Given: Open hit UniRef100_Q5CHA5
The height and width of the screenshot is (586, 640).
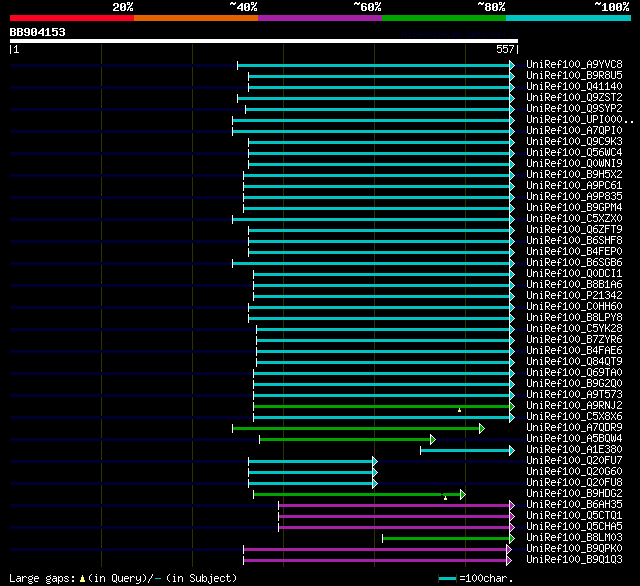Looking at the screenshot, I should click(x=574, y=527).
